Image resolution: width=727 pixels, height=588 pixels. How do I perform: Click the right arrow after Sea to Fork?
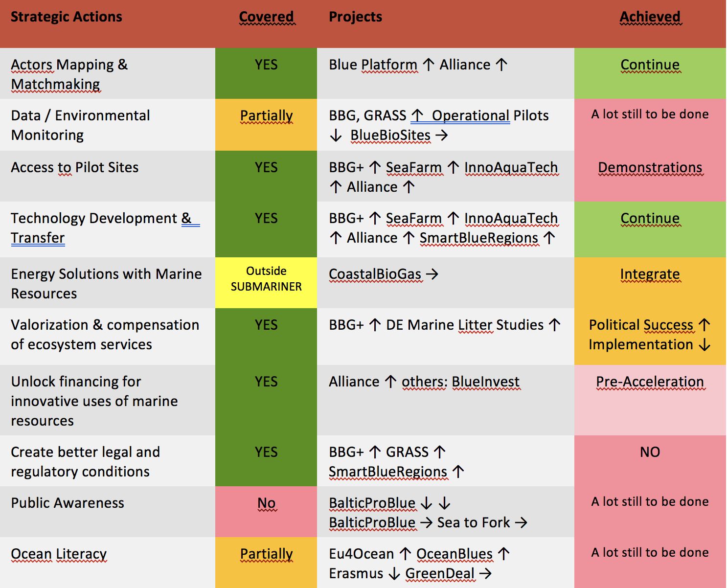pyautogui.click(x=522, y=523)
